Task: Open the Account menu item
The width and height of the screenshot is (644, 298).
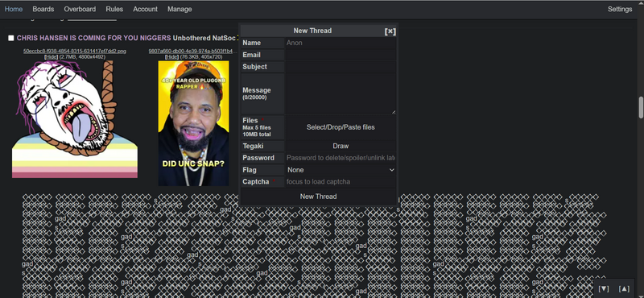Action: coord(145,9)
